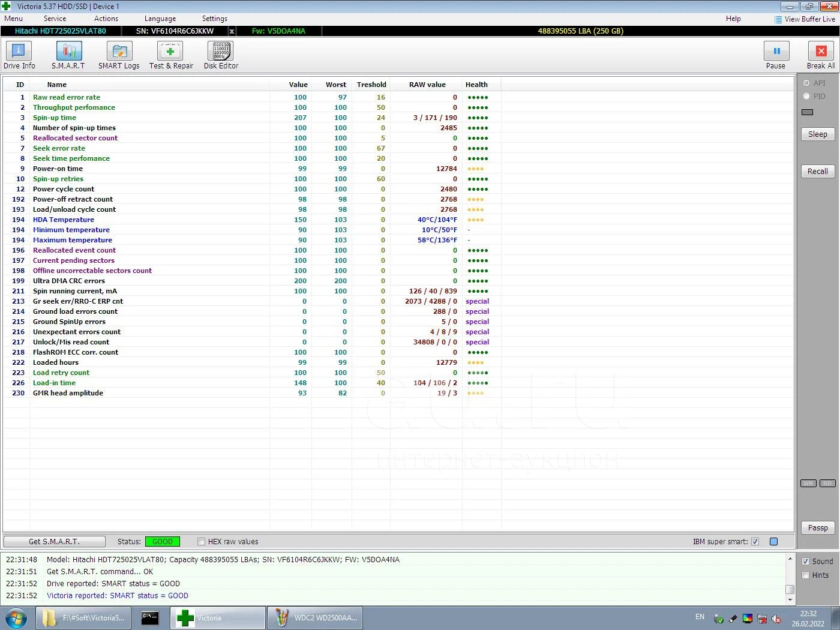Uncheck the IBM super smart checkbox
Viewport: 840px width, 630px height.
755,542
